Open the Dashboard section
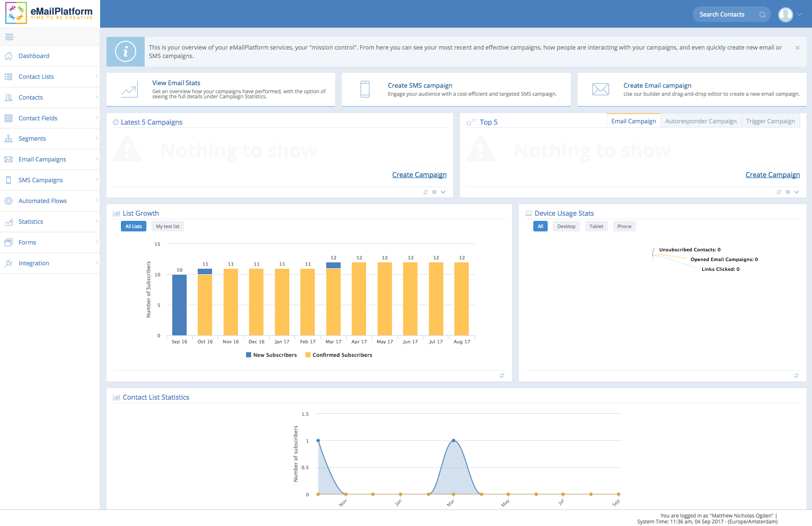Screen dimensions: 812x526 [34, 56]
